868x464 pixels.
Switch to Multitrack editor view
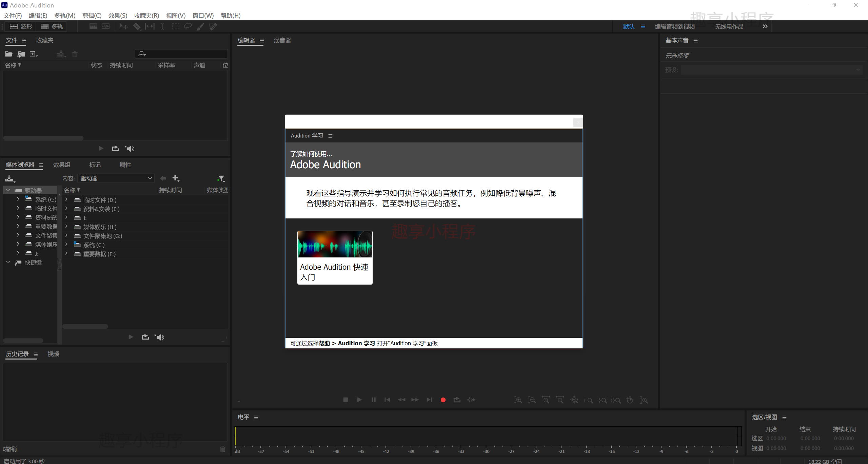click(x=52, y=26)
